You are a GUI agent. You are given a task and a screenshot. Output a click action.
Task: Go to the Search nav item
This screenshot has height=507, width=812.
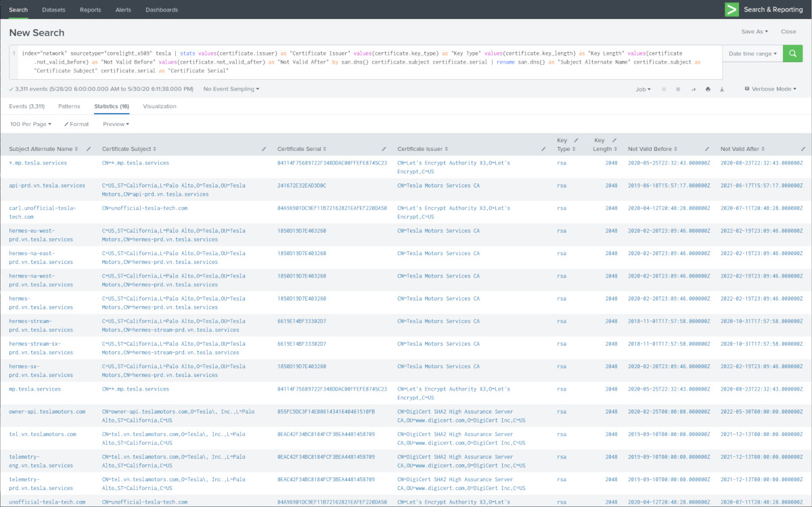pos(18,9)
